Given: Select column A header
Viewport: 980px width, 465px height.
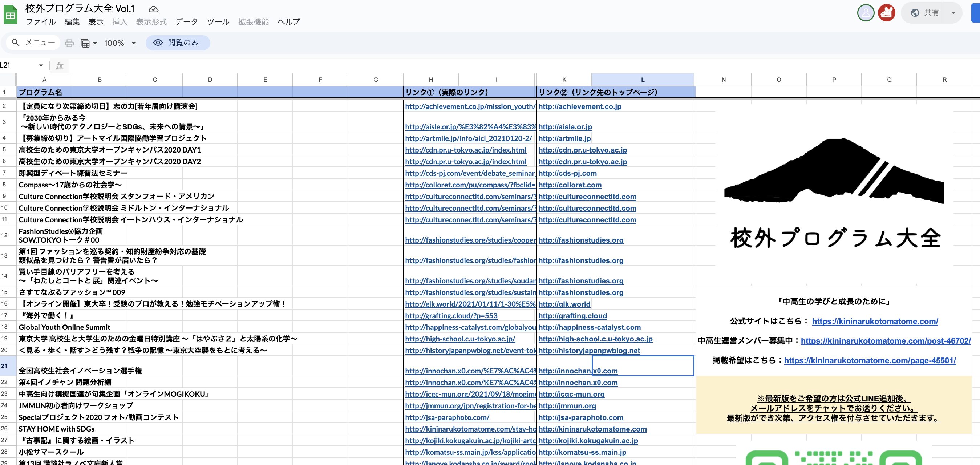Looking at the screenshot, I should 45,80.
